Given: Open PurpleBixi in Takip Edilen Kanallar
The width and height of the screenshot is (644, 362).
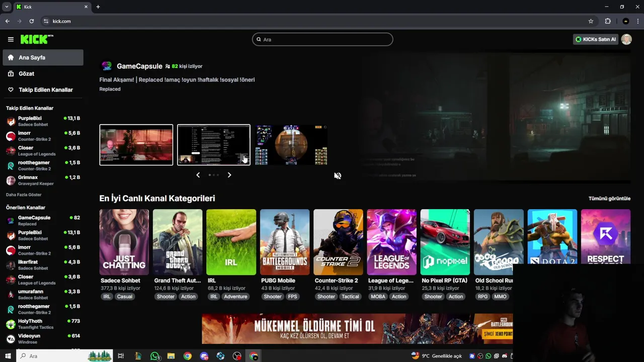Looking at the screenshot, I should pos(43,121).
